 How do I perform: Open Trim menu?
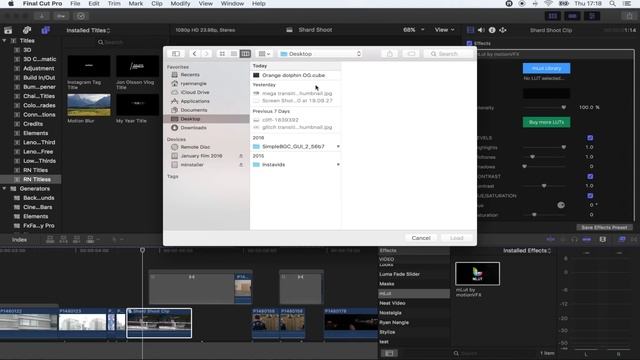pos(114,4)
